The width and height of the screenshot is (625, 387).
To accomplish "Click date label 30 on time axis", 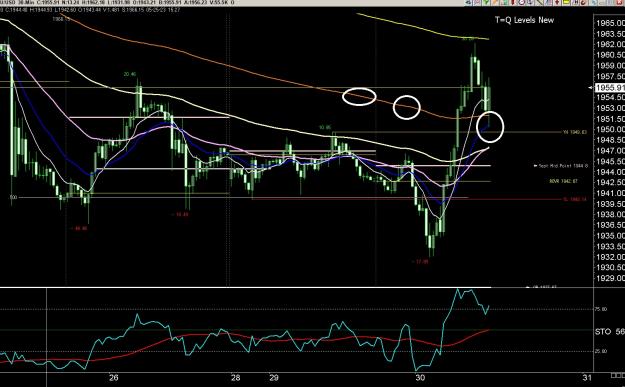I will pos(420,378).
